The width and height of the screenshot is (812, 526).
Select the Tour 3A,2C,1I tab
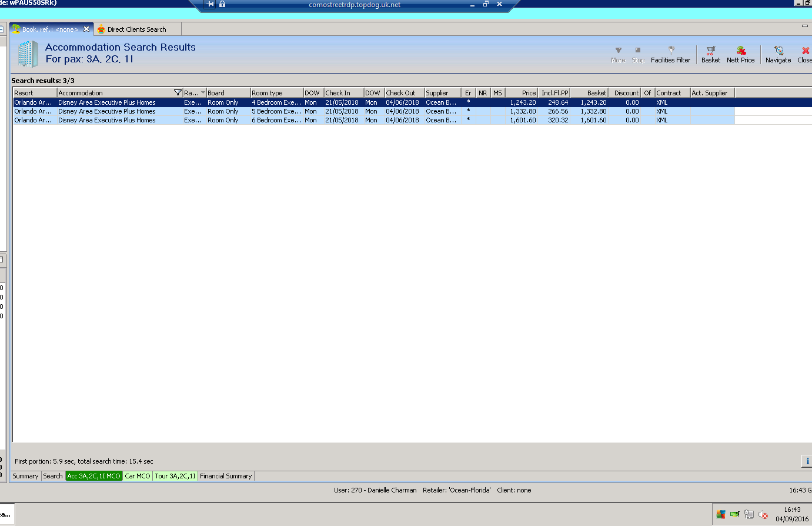175,476
